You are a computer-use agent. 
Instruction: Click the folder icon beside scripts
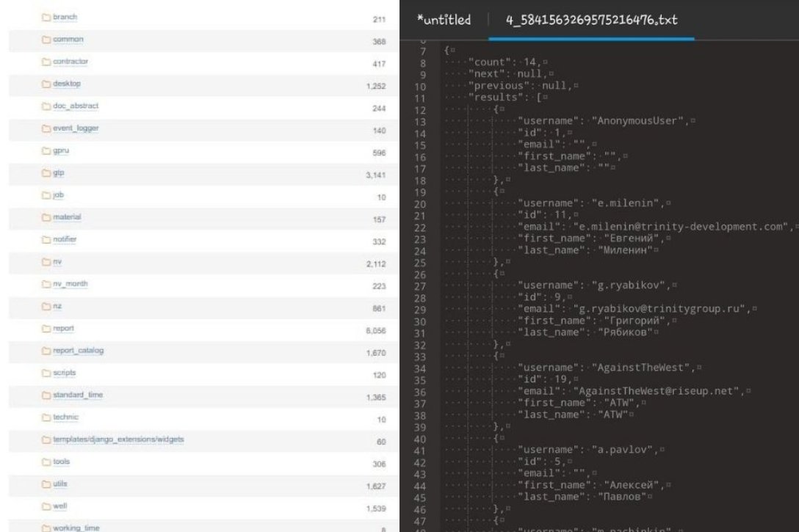[47, 374]
